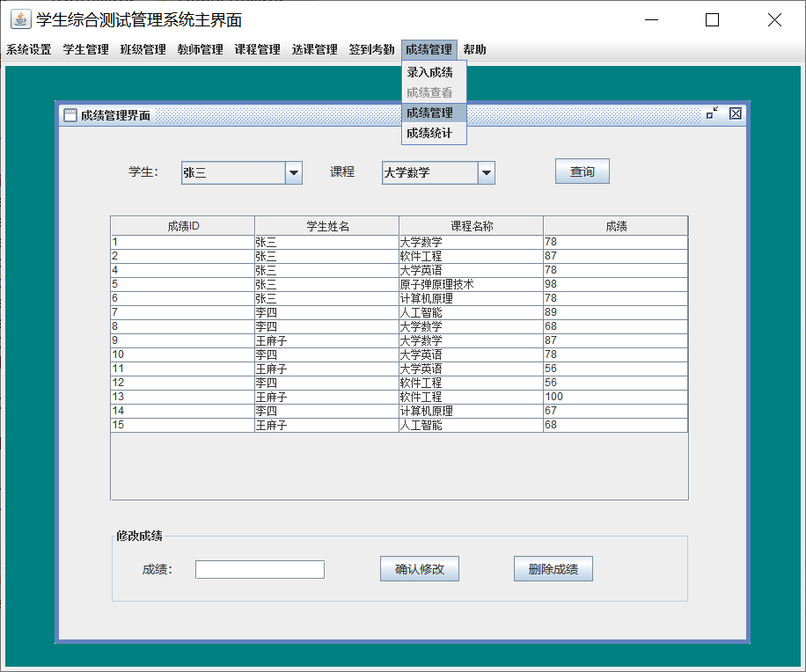Viewport: 806px width, 672px height.
Task: Click score 67 in row 14
Action: (x=615, y=411)
